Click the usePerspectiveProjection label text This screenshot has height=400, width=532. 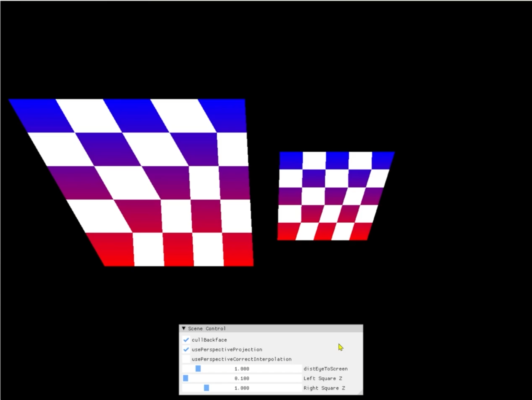227,349
